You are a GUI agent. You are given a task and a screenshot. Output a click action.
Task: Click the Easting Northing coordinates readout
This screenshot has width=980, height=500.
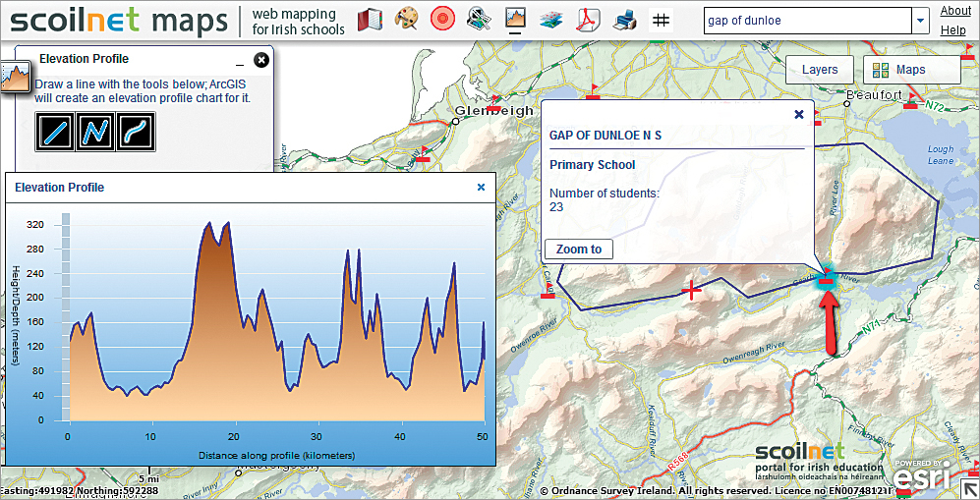[79, 491]
